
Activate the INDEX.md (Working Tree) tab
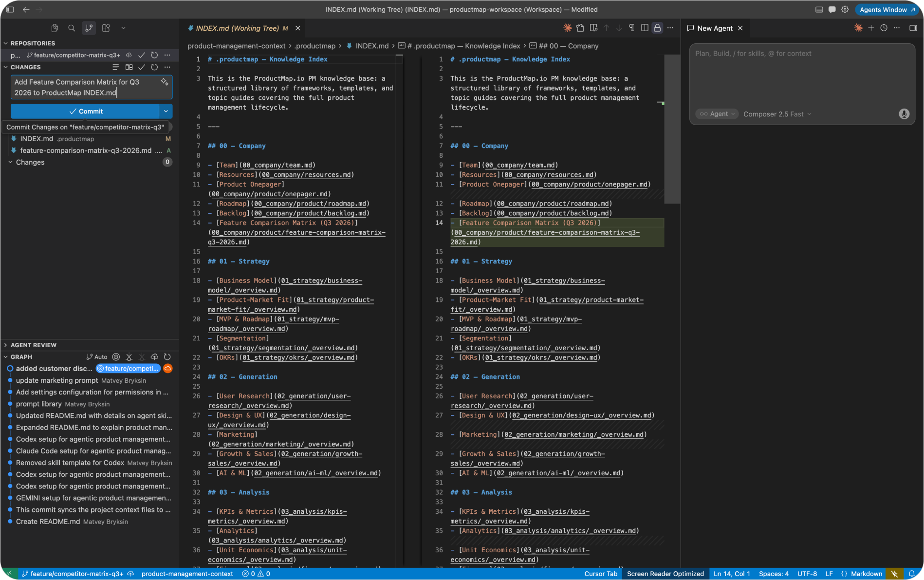click(238, 28)
